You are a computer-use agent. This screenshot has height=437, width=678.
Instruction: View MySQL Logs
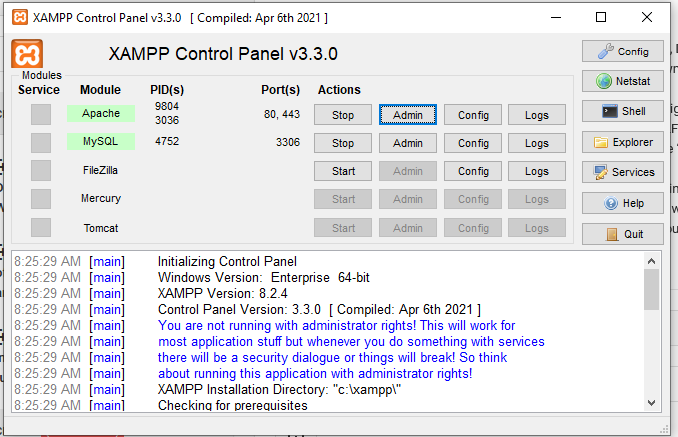[x=537, y=143]
